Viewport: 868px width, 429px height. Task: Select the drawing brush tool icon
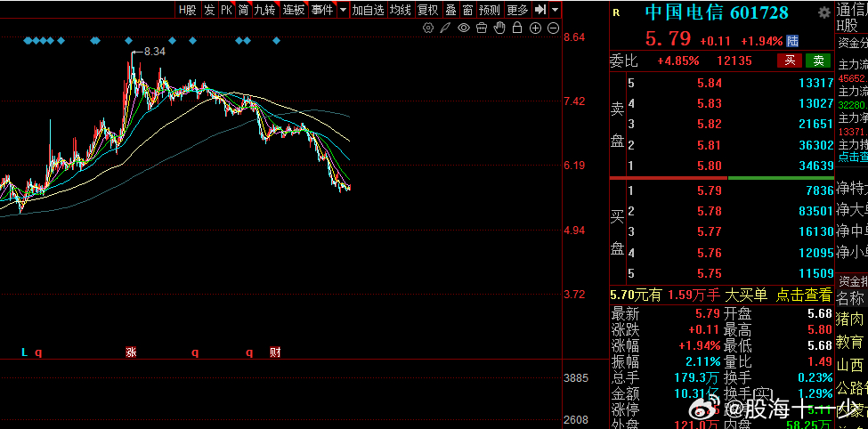[445, 28]
